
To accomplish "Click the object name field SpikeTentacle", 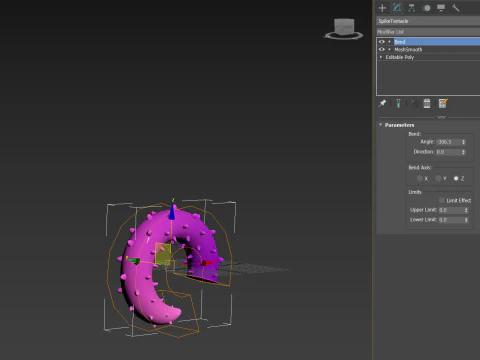I will pos(428,21).
